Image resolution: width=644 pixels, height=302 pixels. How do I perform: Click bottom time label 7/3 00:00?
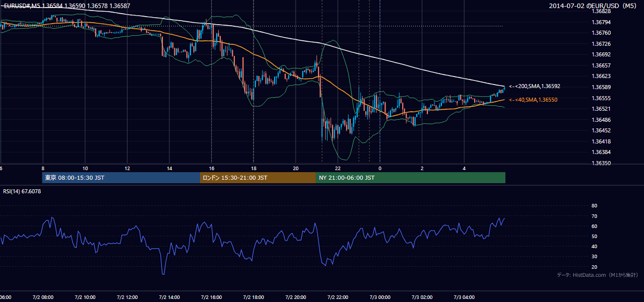pos(380,297)
